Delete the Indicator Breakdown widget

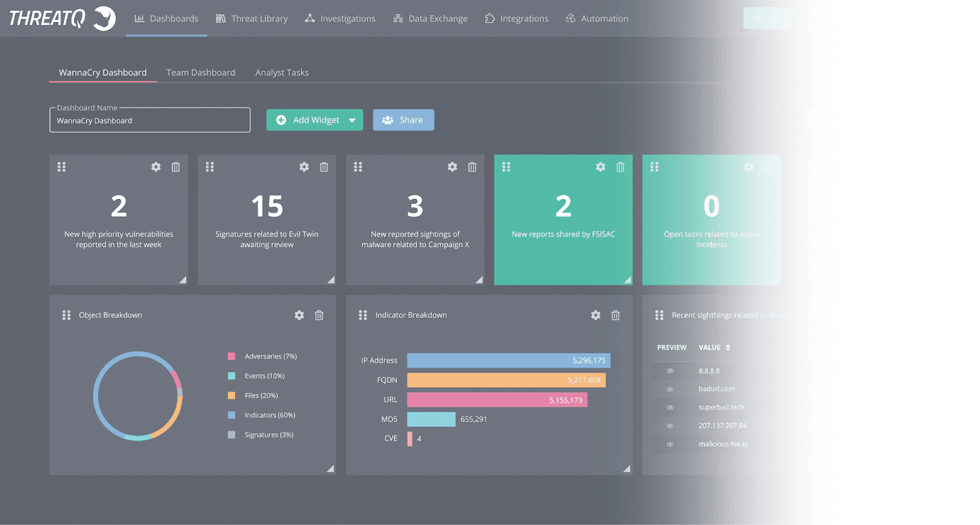coord(616,315)
